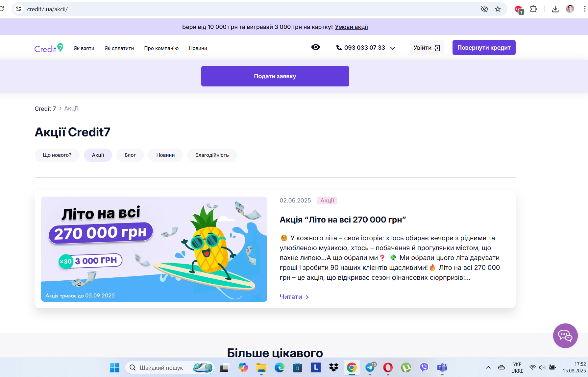Click the Швидкий пошук taskbar search box
Screen dimensions: 588x377
tap(170, 367)
